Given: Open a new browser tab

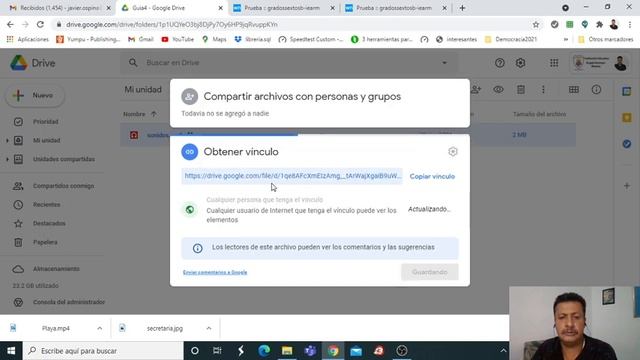Looking at the screenshot, I should (x=462, y=8).
